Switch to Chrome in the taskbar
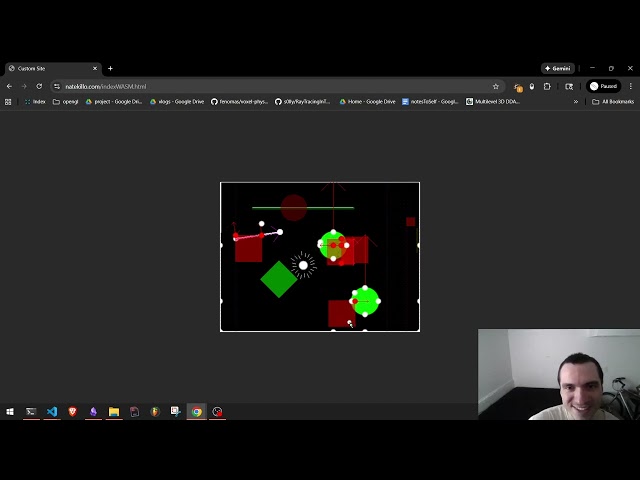640x480 pixels. (x=196, y=411)
